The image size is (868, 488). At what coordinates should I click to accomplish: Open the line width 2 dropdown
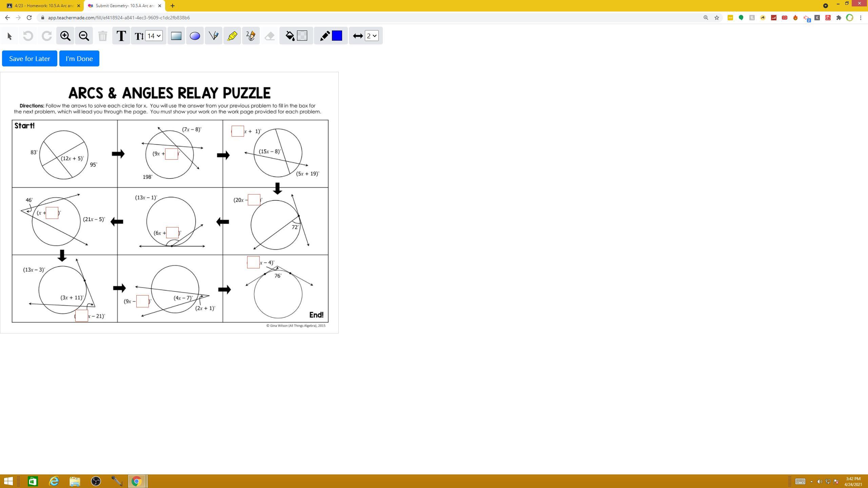pyautogui.click(x=372, y=36)
